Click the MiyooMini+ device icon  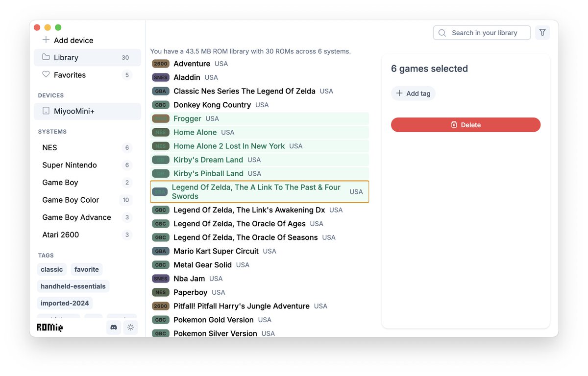click(x=46, y=111)
